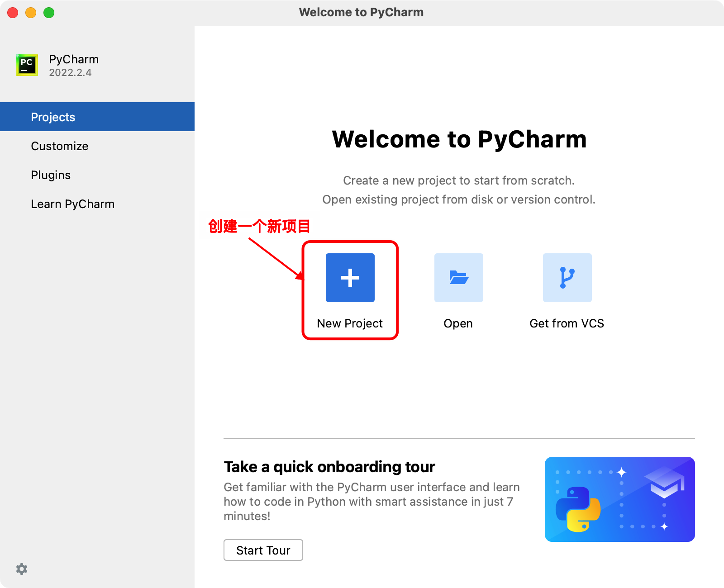Select the Projects tab
The image size is (724, 588).
click(97, 117)
